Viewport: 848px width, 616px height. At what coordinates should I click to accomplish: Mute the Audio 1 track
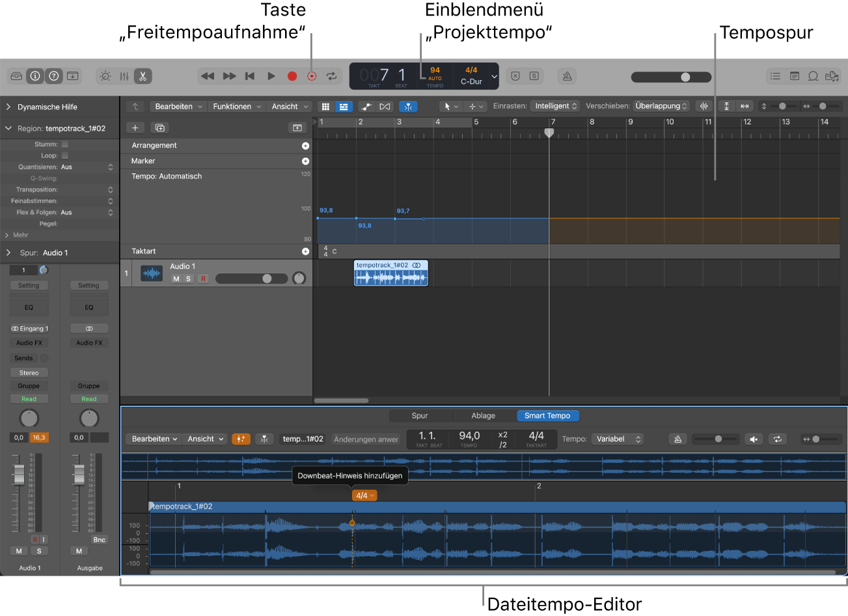coord(175,278)
